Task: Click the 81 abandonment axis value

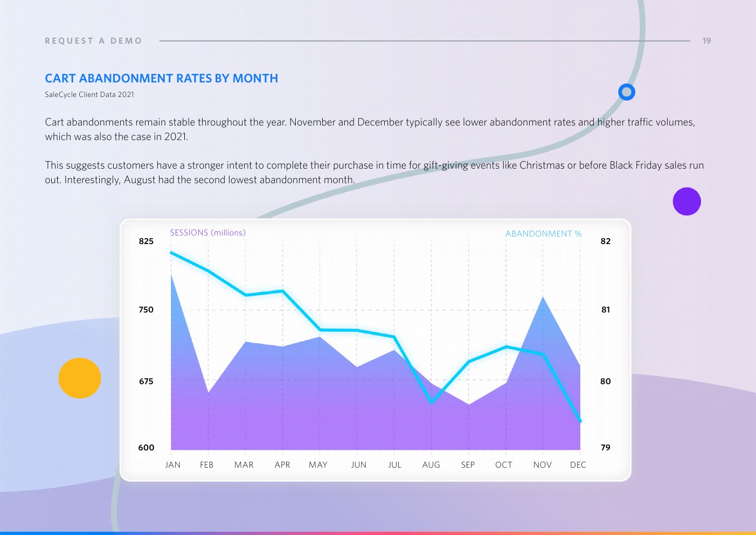Action: tap(606, 310)
